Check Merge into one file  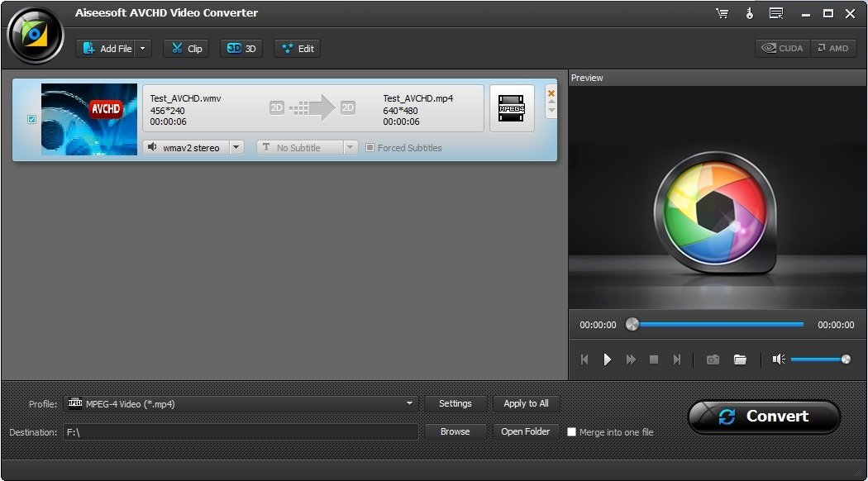click(571, 431)
